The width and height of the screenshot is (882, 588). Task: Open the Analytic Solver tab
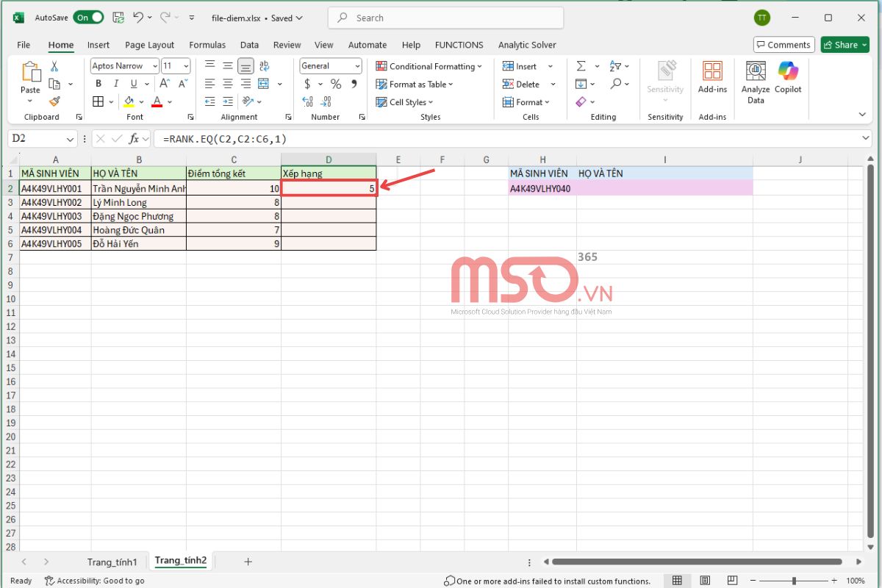click(x=527, y=45)
